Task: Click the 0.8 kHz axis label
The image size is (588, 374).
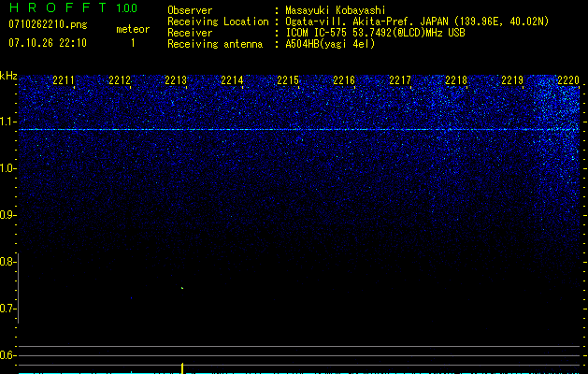Action: click(7, 262)
